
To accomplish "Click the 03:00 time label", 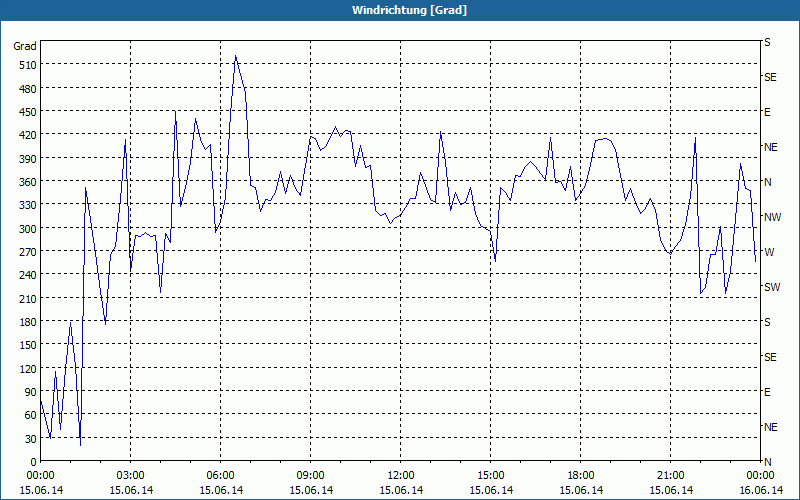I will coord(131,476).
